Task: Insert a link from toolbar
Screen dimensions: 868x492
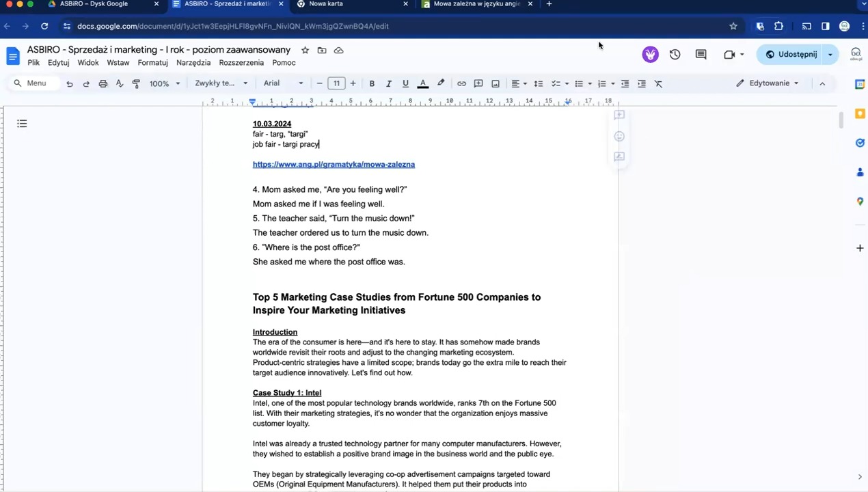Action: click(461, 83)
